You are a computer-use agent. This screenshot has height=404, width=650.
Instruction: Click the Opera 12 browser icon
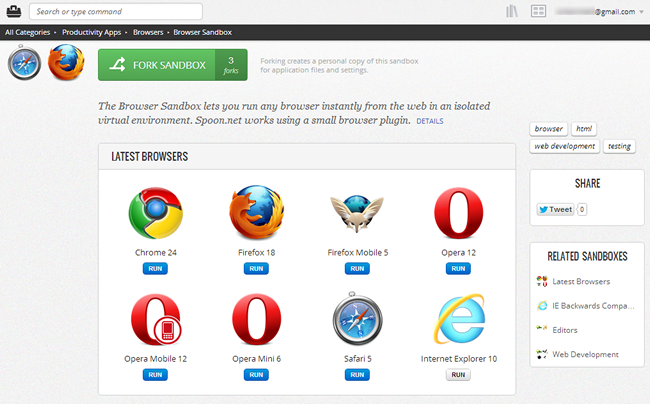[x=458, y=213]
